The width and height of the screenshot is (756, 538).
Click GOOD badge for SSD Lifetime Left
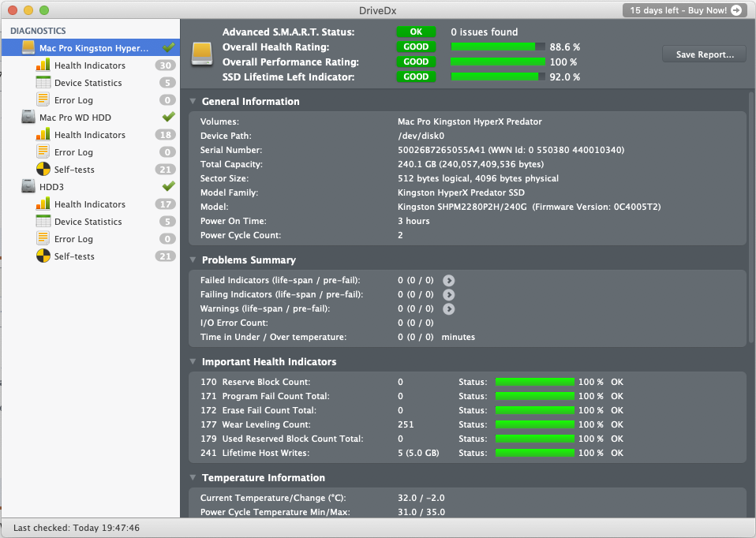coord(416,77)
